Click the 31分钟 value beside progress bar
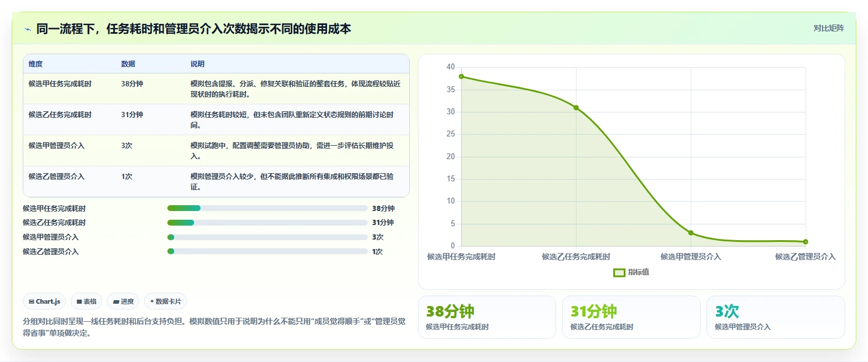Image resolution: width=868 pixels, height=362 pixels. 383,223
